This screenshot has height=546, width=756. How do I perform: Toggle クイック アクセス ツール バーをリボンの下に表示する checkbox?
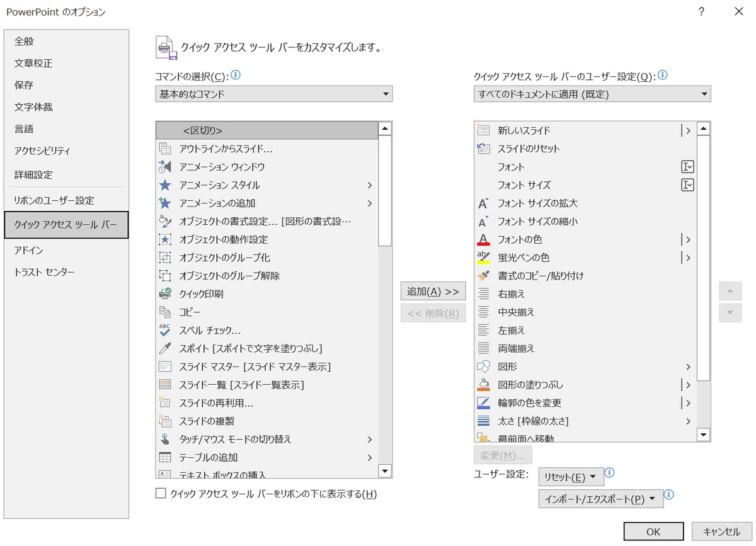pyautogui.click(x=161, y=494)
